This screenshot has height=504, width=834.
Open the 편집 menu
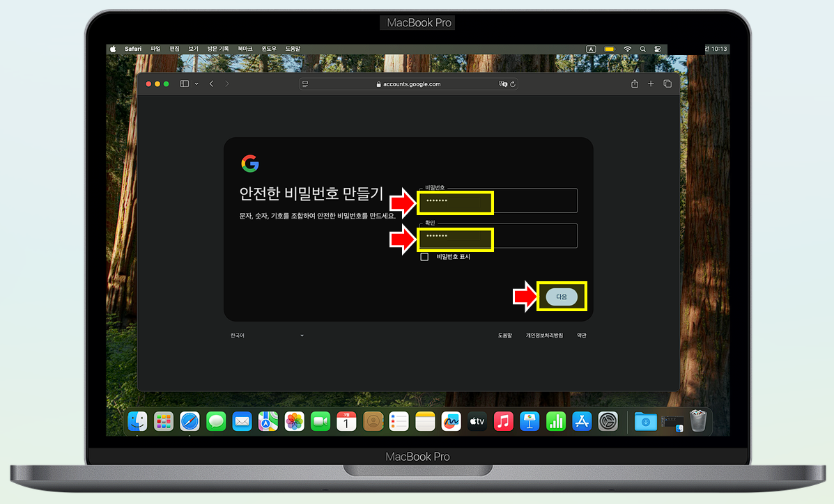[174, 49]
